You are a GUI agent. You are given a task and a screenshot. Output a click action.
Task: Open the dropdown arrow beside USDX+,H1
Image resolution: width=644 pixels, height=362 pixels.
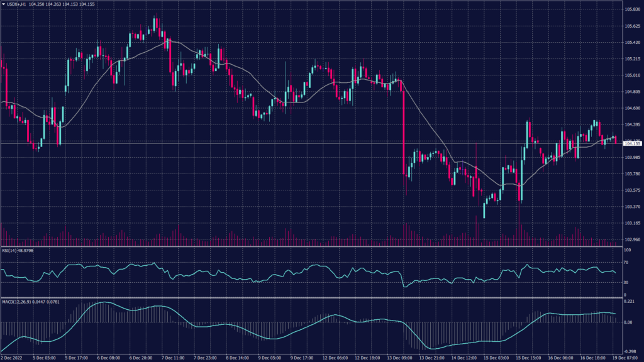coord(4,5)
